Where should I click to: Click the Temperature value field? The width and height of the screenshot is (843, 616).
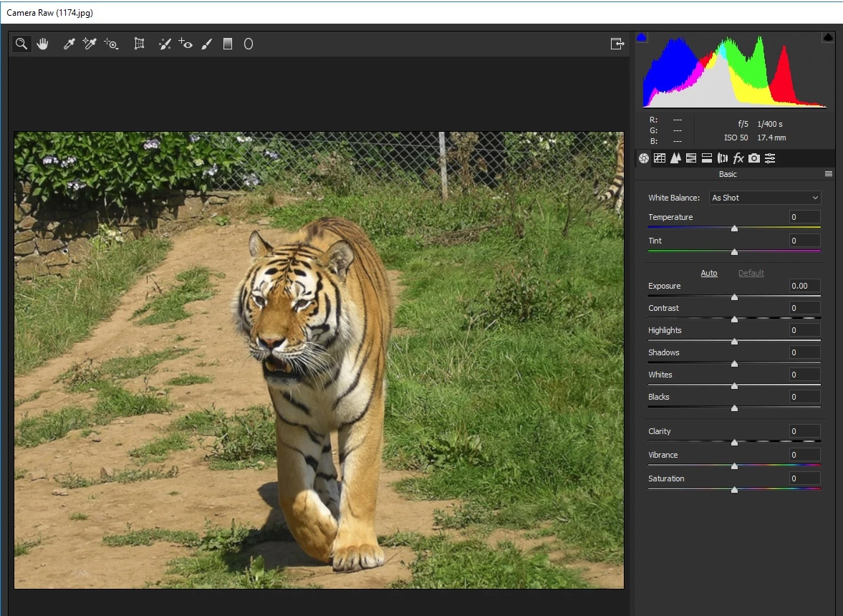tap(805, 217)
